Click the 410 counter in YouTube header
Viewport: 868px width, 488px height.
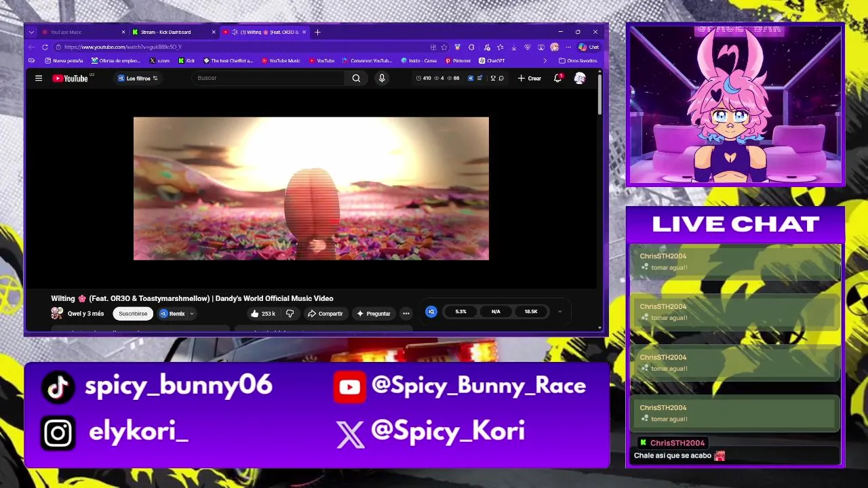coord(424,78)
